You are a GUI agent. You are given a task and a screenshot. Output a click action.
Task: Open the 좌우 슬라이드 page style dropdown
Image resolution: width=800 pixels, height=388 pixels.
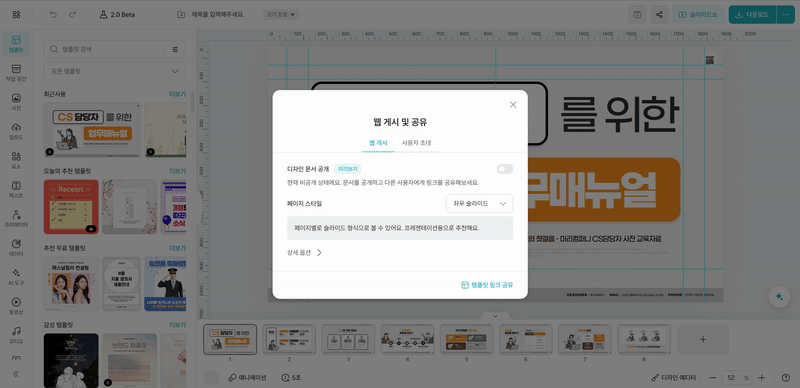[x=479, y=203]
